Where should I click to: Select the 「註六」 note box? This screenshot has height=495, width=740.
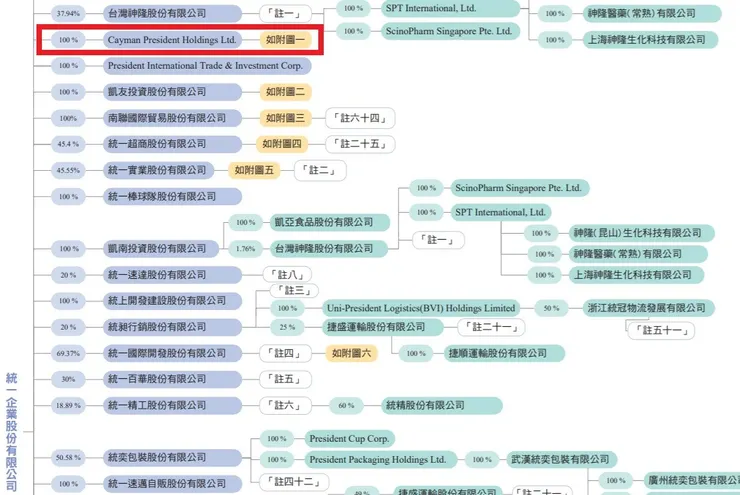(285, 405)
